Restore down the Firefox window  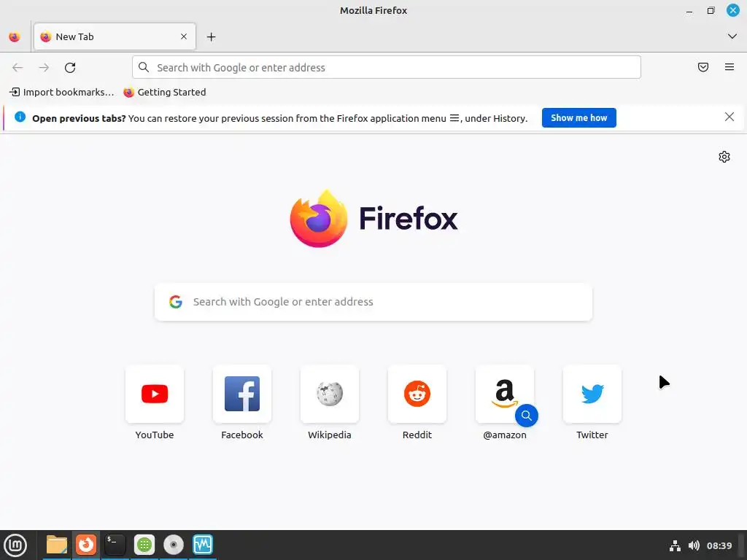[711, 10]
